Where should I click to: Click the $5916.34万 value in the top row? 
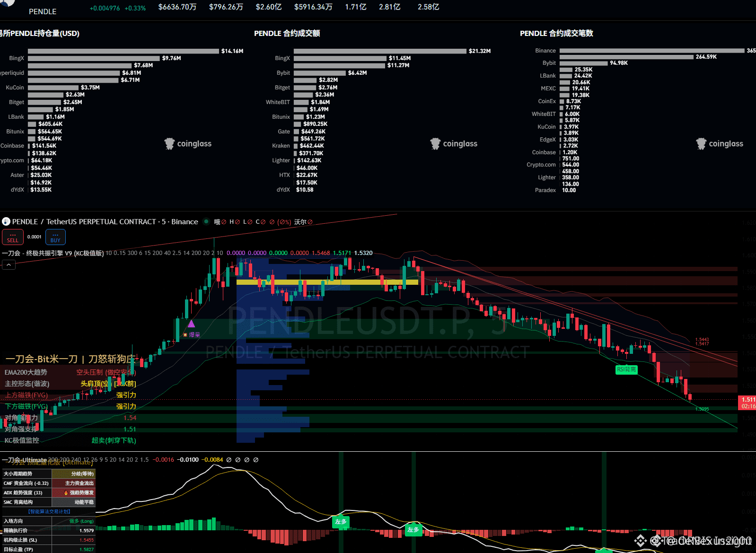coord(313,7)
